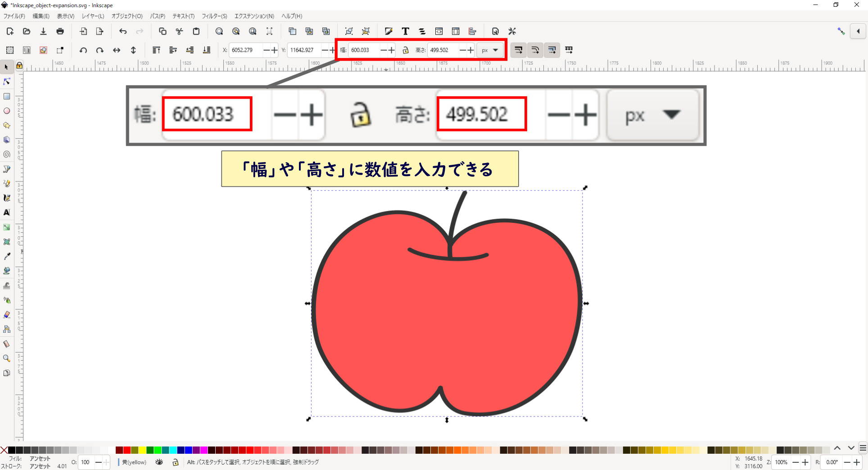Raise selection to top with alignment button
This screenshot has width=868, height=470.
[157, 50]
